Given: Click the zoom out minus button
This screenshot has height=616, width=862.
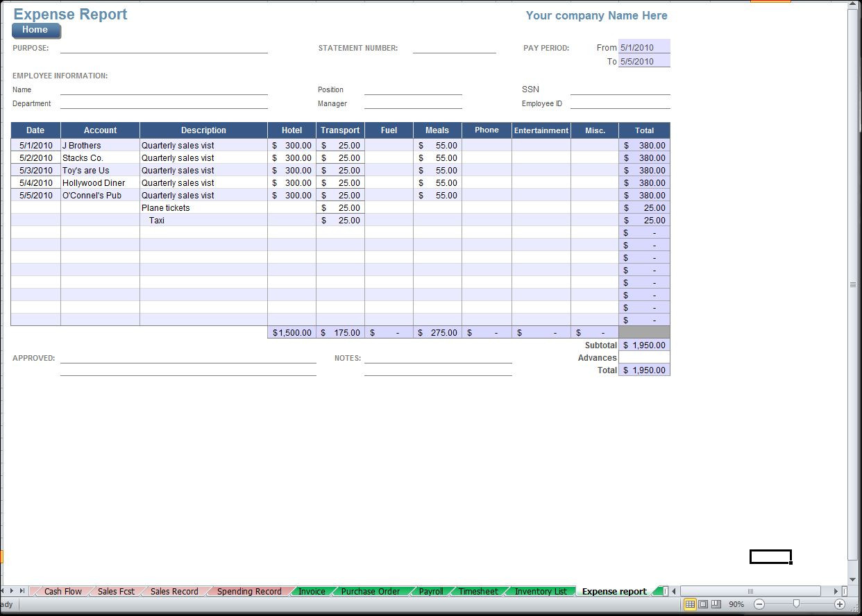Looking at the screenshot, I should [759, 604].
